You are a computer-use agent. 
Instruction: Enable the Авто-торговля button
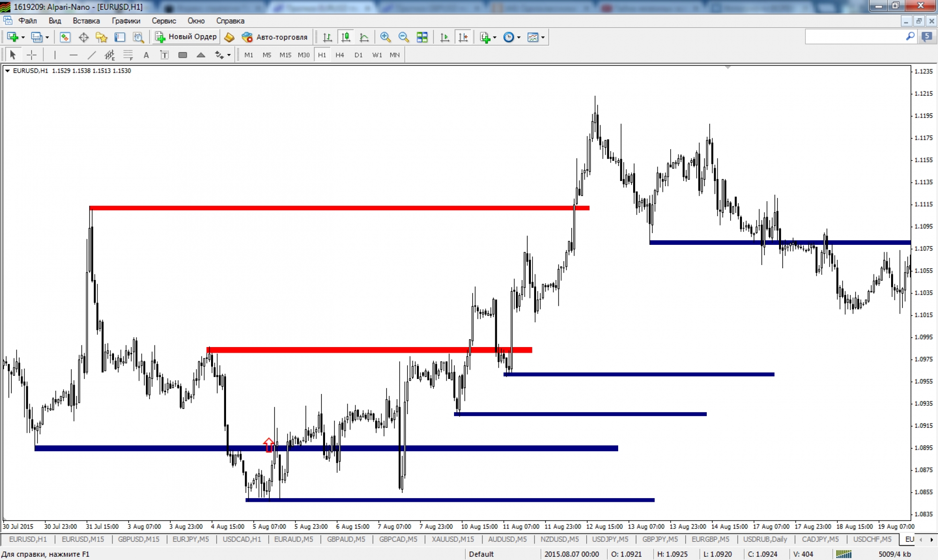(275, 37)
